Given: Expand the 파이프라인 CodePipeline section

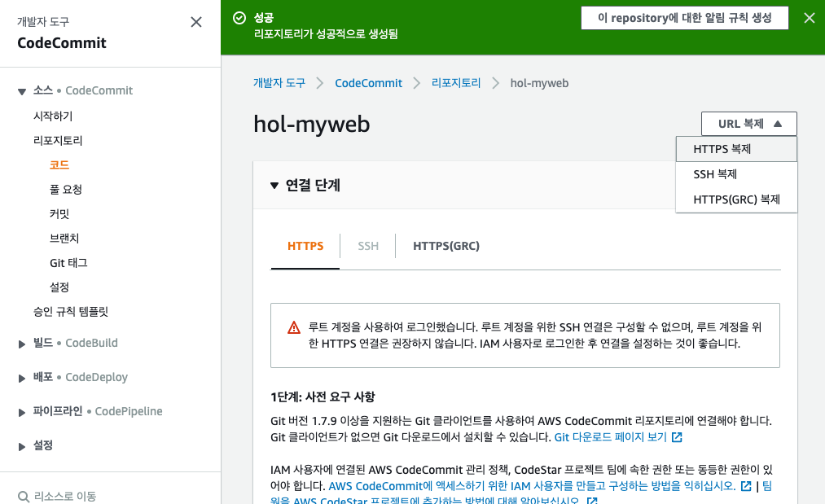Looking at the screenshot, I should [x=21, y=413].
